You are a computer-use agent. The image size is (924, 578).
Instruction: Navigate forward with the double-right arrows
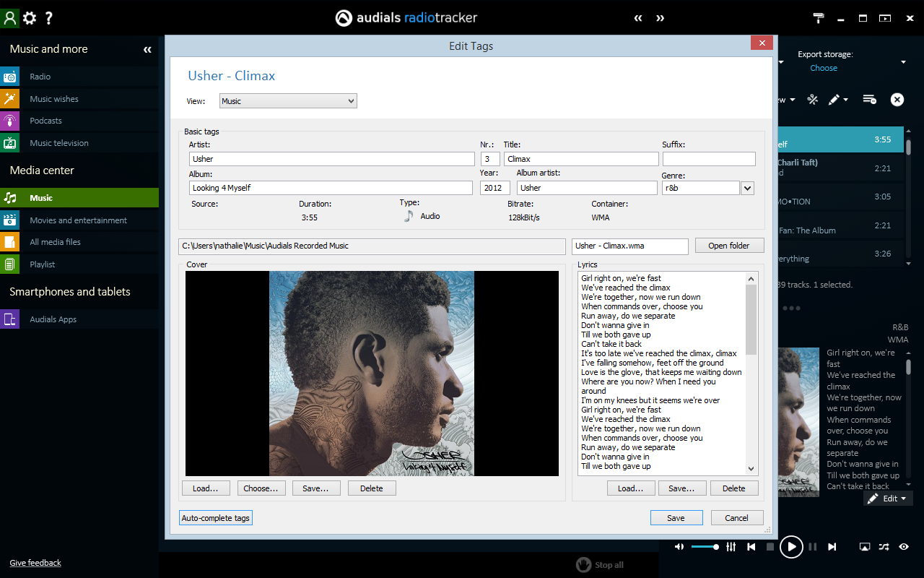(x=660, y=18)
